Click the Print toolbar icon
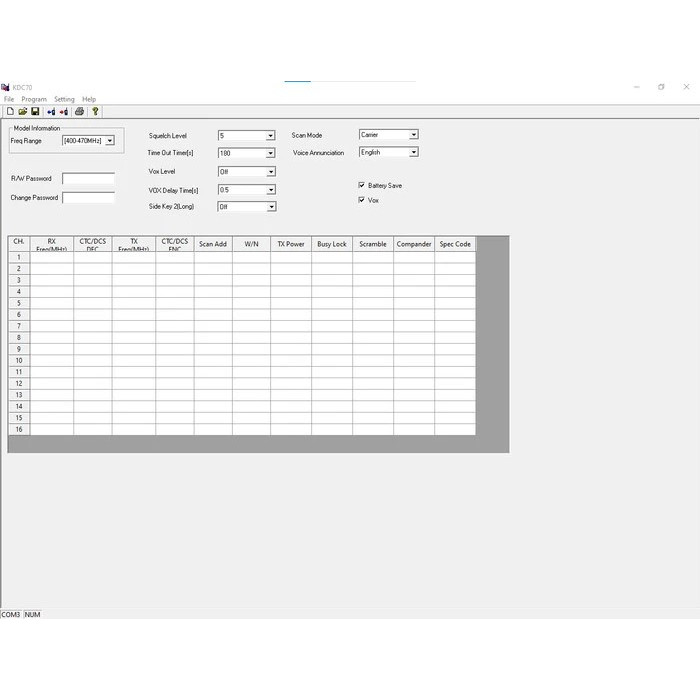 pos(79,111)
